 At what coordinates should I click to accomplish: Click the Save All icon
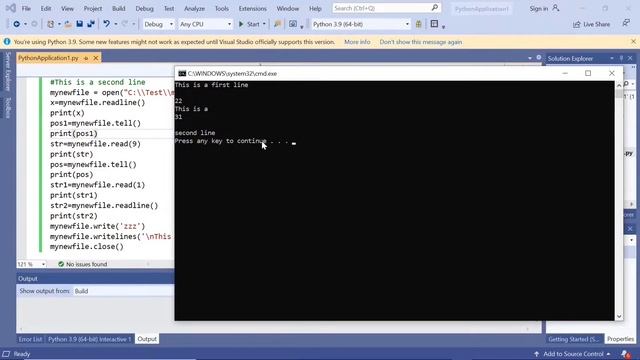click(91, 24)
